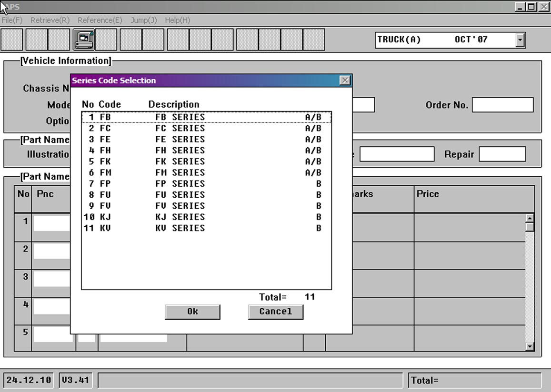Choose FK SERIES from the code list
This screenshot has height=392, width=551.
click(x=206, y=161)
